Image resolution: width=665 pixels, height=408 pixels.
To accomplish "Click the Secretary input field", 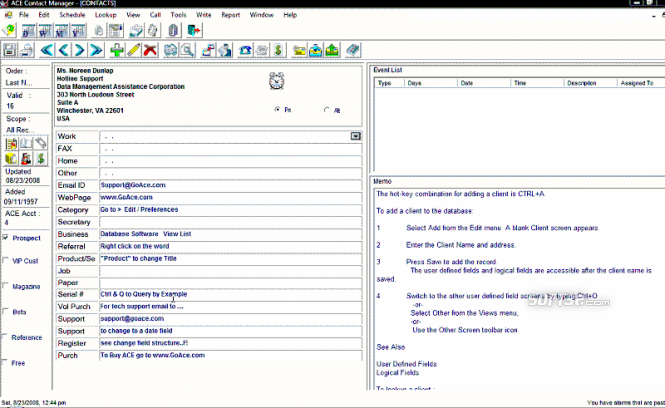I will [231, 222].
